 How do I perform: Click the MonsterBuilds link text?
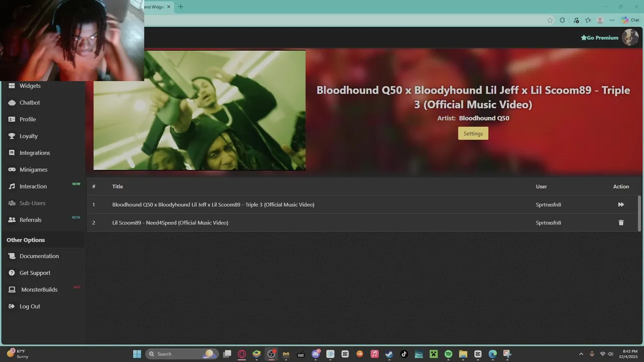39,290
